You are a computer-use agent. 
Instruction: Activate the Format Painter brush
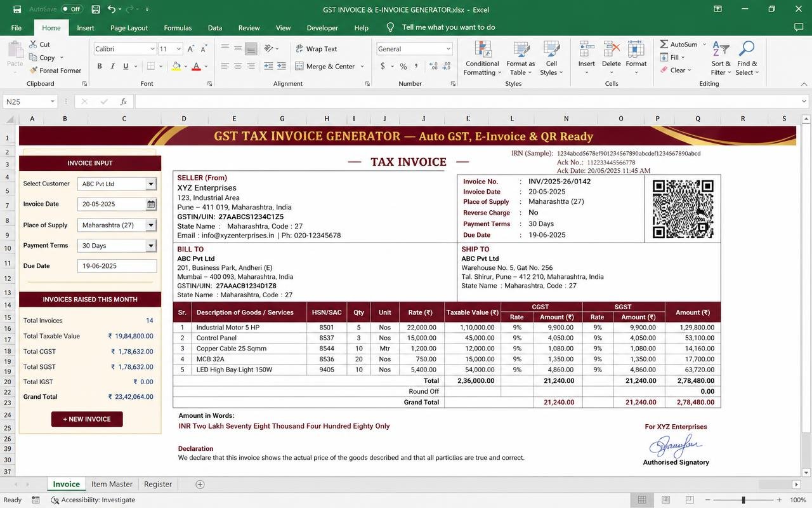tap(32, 70)
